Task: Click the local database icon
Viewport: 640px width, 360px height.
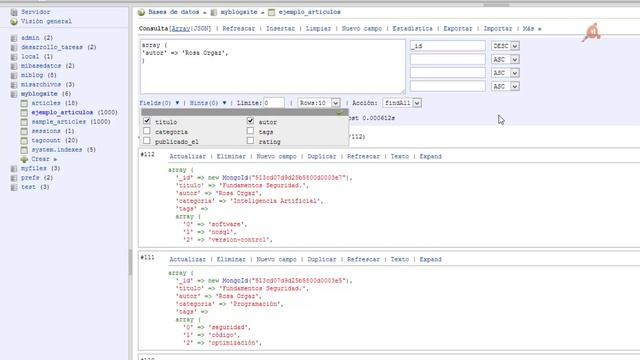Action: (14, 57)
